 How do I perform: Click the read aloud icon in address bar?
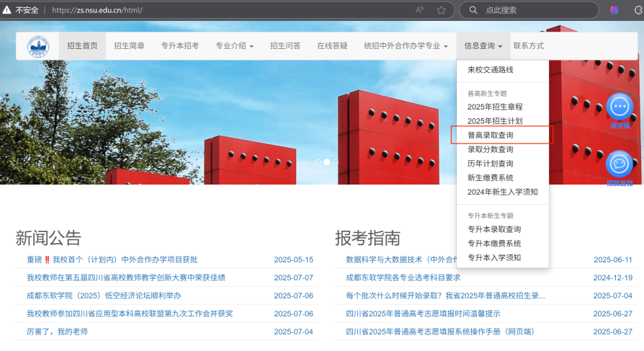419,10
